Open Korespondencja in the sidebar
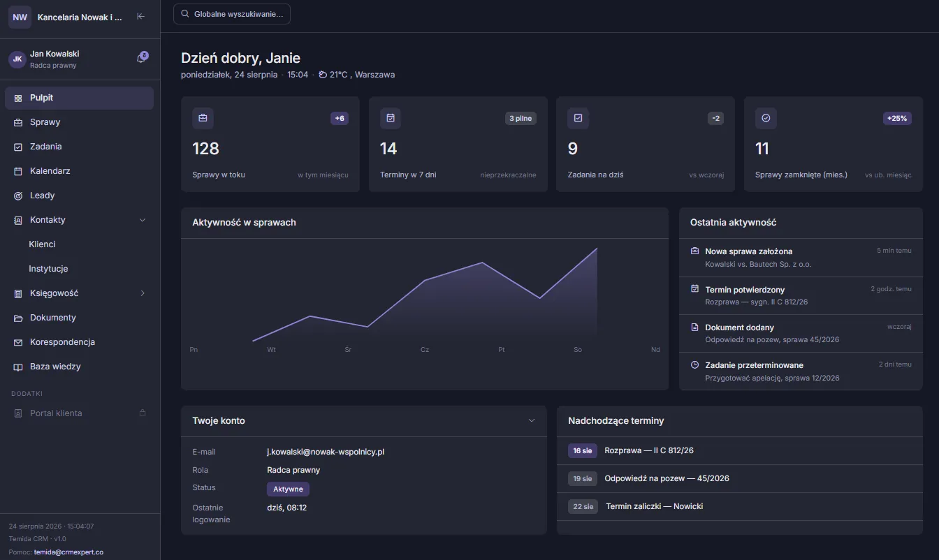Viewport: 939px width, 560px height. [x=79, y=342]
